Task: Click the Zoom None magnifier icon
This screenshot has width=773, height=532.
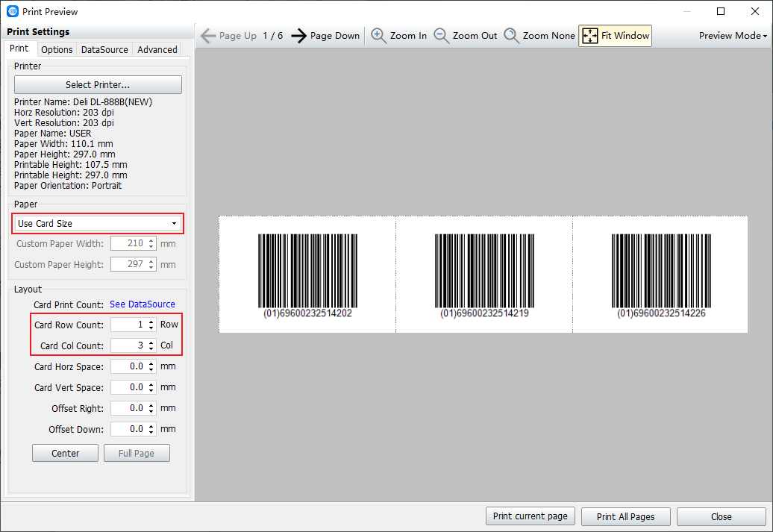Action: tap(511, 36)
